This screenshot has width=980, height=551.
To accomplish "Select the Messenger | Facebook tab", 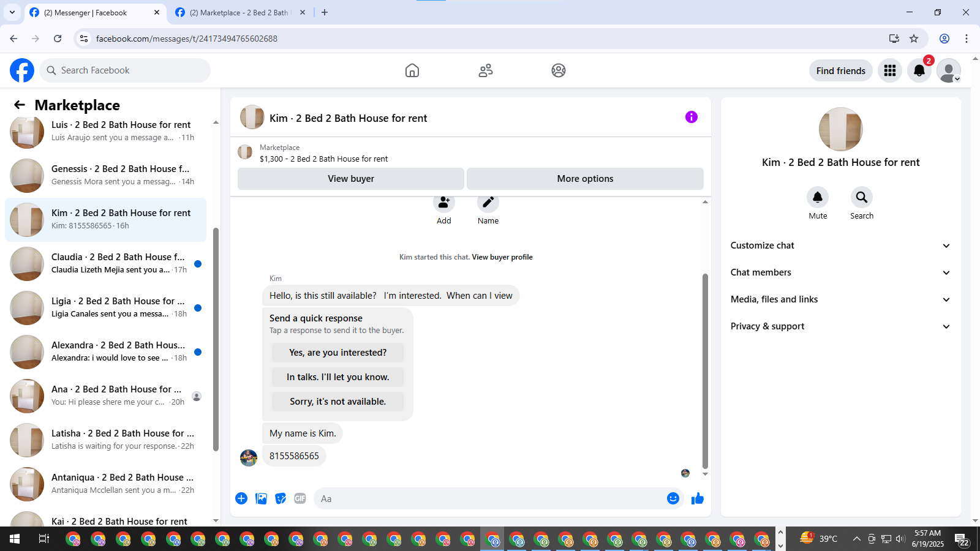I will pyautogui.click(x=95, y=12).
